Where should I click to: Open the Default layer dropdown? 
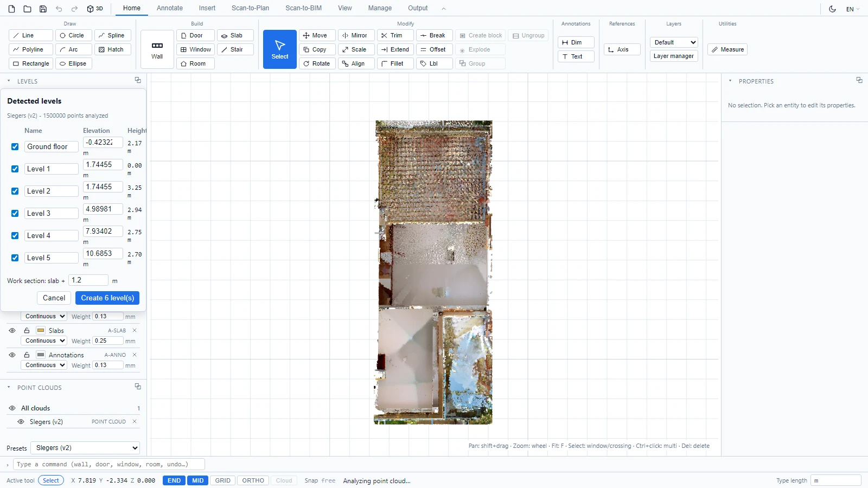click(674, 42)
